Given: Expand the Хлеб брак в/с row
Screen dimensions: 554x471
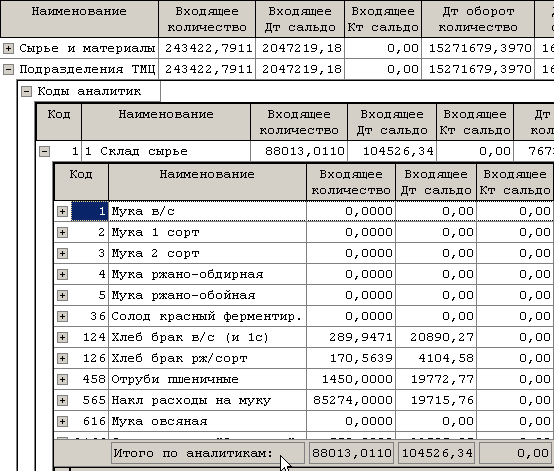Looking at the screenshot, I should coord(62,337).
